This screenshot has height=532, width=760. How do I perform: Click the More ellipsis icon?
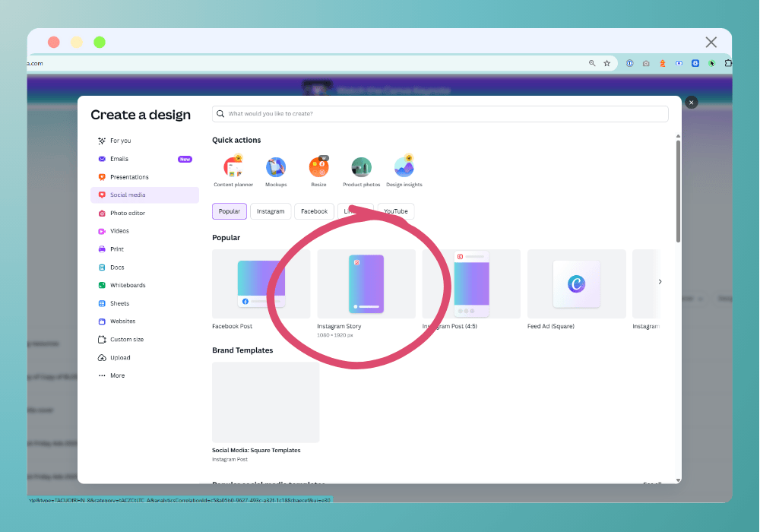click(x=102, y=375)
